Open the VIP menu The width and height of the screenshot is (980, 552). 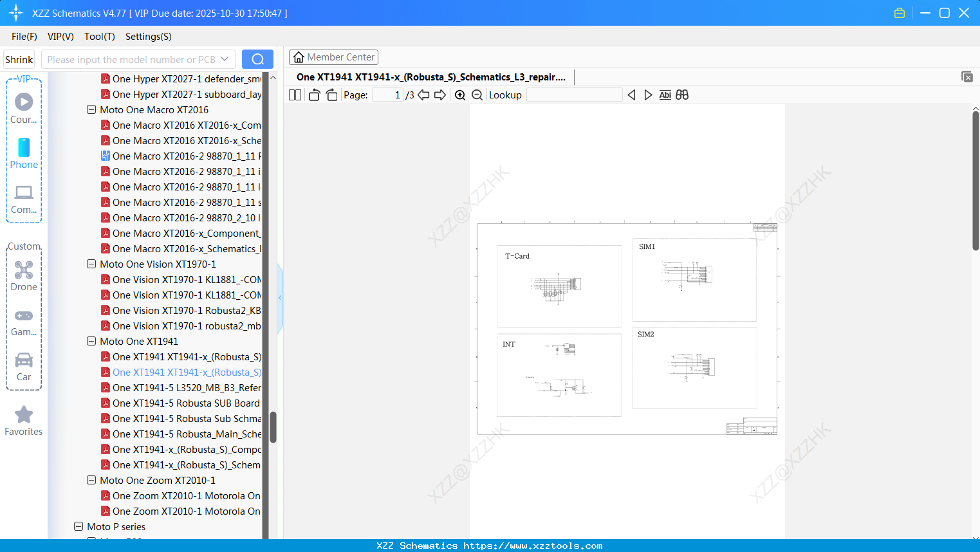click(x=60, y=37)
